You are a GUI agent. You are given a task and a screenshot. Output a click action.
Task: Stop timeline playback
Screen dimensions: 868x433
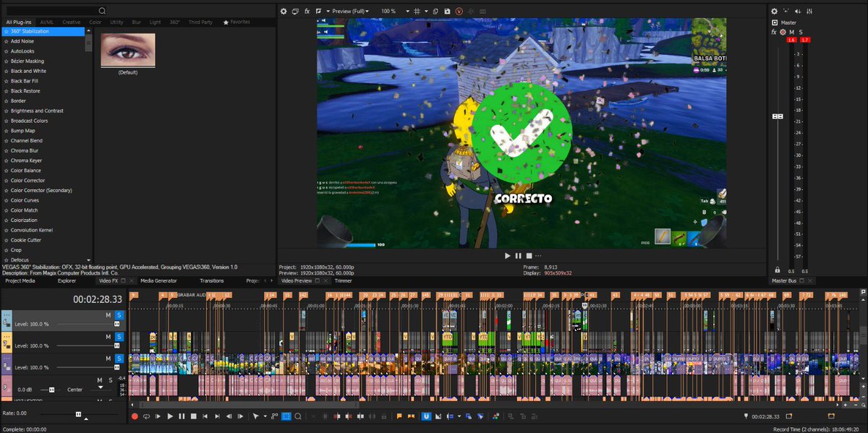[194, 416]
